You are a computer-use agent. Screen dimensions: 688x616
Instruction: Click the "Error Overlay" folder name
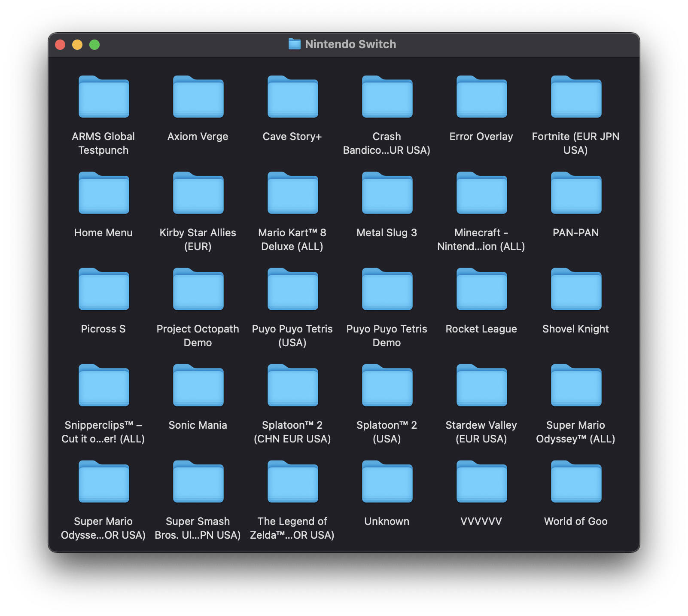pos(481,137)
